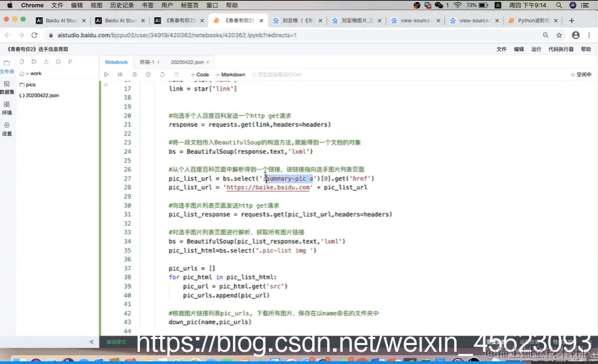Screen dimensions: 598x364
Task: Open the 数据集 dataset sidebar panel
Action: click(7, 87)
